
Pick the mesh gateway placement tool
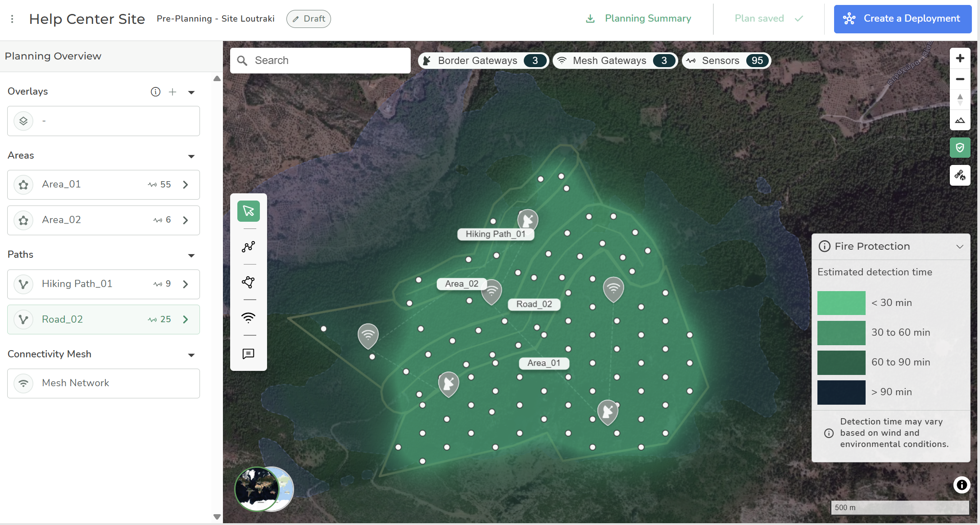coord(248,318)
